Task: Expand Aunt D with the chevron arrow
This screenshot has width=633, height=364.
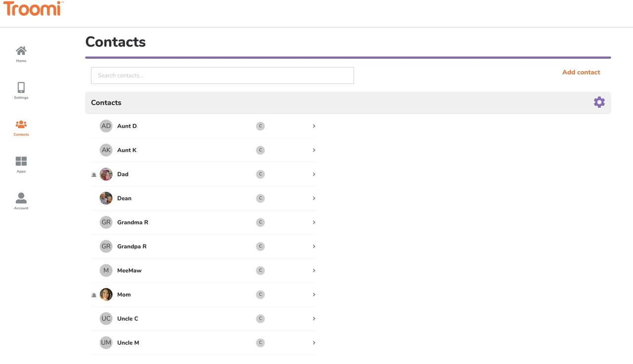Action: point(314,126)
